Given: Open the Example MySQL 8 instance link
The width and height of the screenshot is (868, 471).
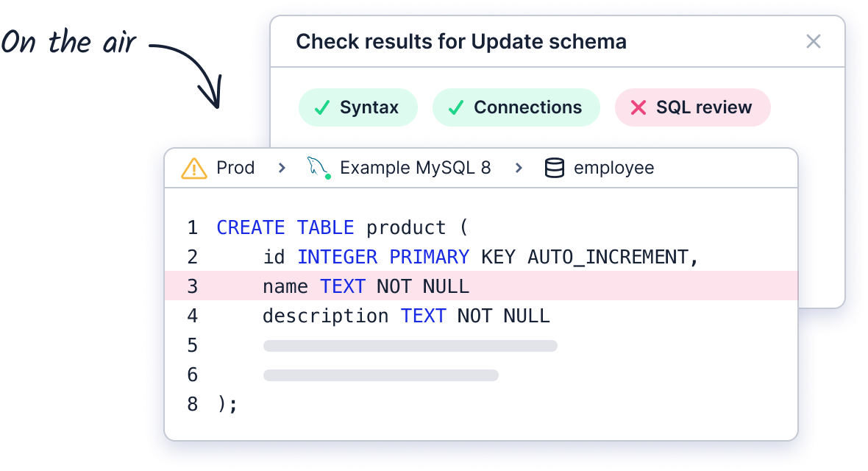Looking at the screenshot, I should pyautogui.click(x=415, y=168).
